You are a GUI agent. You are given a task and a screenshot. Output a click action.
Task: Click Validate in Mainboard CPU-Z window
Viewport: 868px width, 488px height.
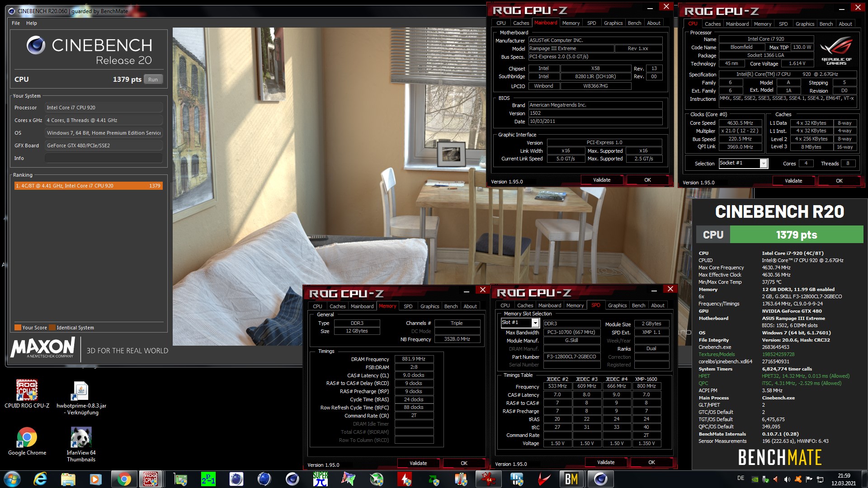click(601, 180)
